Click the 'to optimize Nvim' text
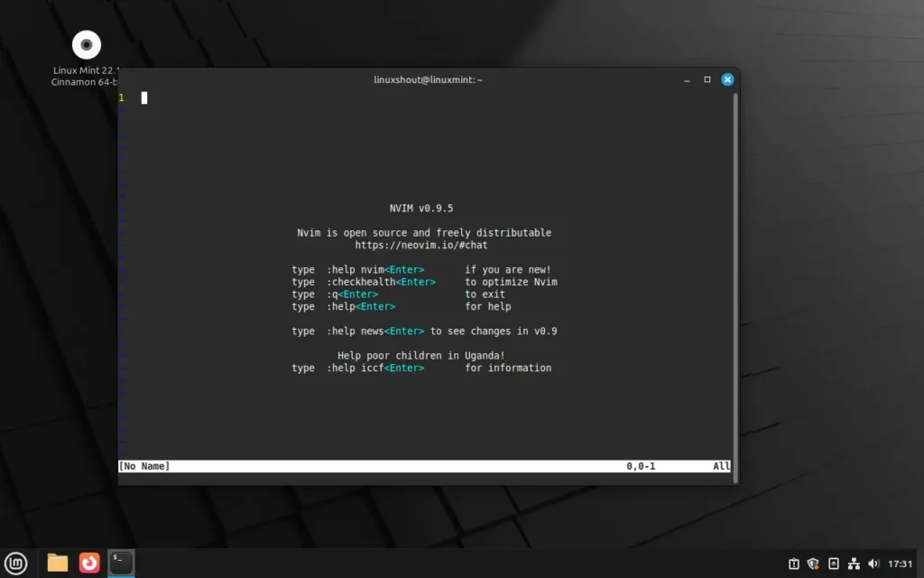 (511, 282)
